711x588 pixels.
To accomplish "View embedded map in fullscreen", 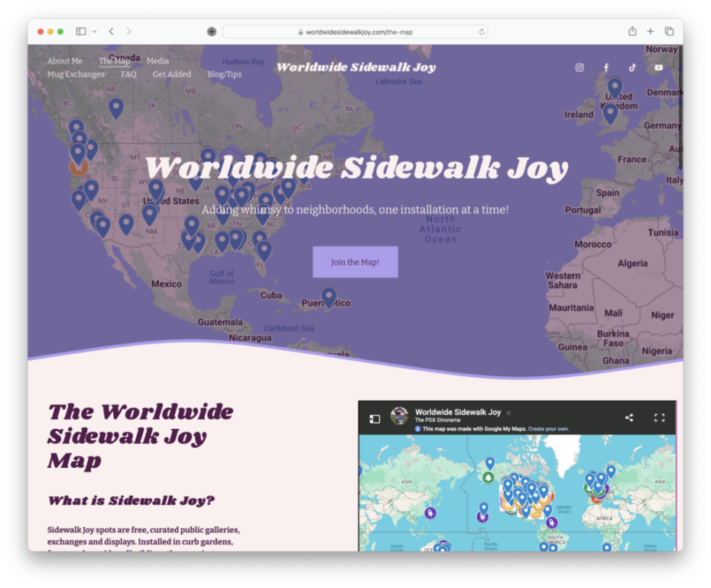I will (x=659, y=417).
